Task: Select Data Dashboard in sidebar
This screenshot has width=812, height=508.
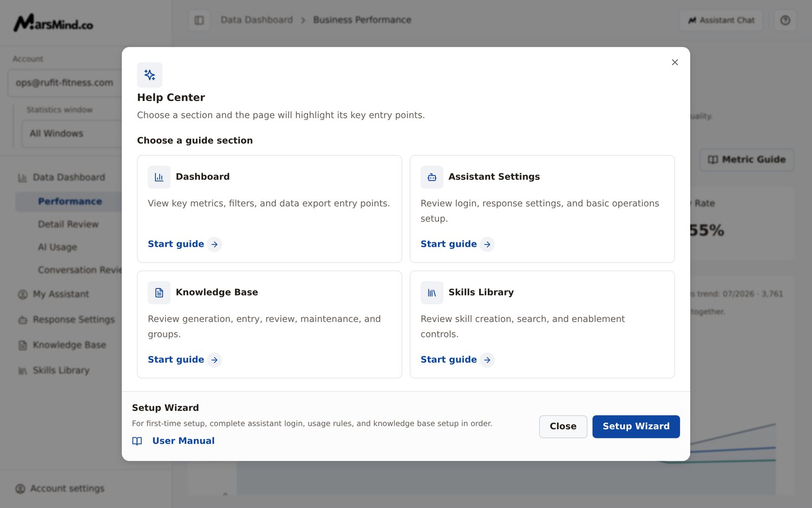Action: pos(69,177)
